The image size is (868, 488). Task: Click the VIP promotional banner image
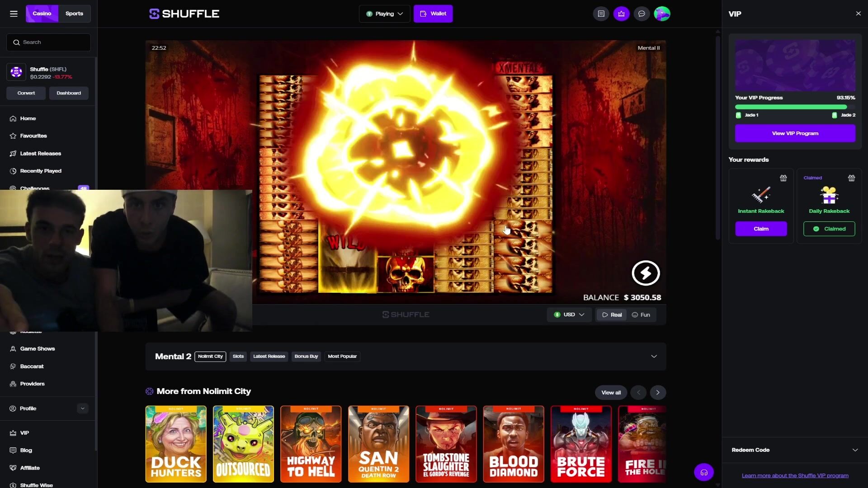tap(795, 65)
